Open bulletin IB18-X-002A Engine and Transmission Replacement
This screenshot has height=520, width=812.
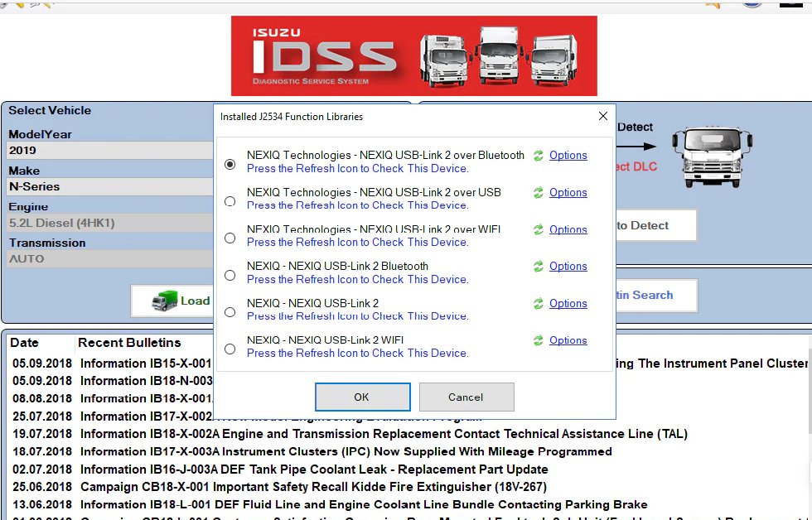pos(350,434)
